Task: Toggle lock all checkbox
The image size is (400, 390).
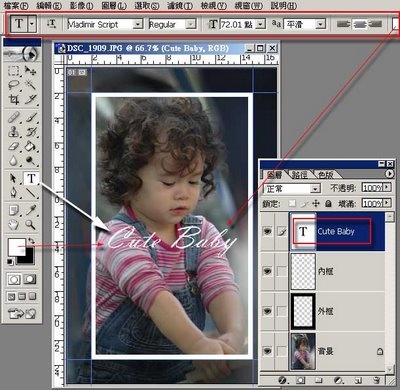Action: (x=328, y=203)
